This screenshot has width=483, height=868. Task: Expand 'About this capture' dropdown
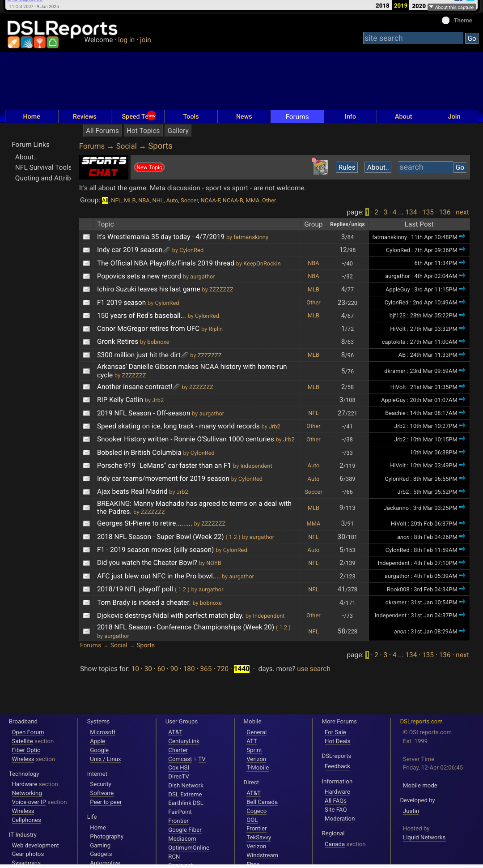click(452, 7)
